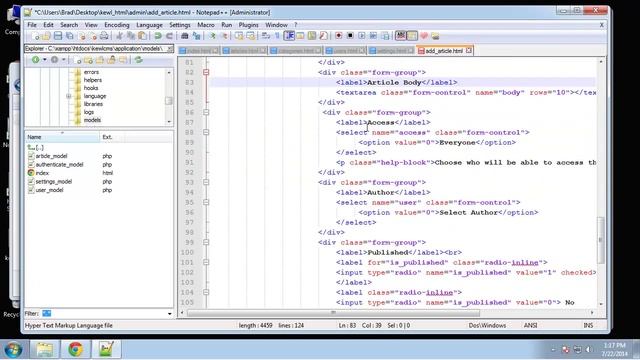Close the Explorer panel
640x360 pixels.
[x=170, y=49]
